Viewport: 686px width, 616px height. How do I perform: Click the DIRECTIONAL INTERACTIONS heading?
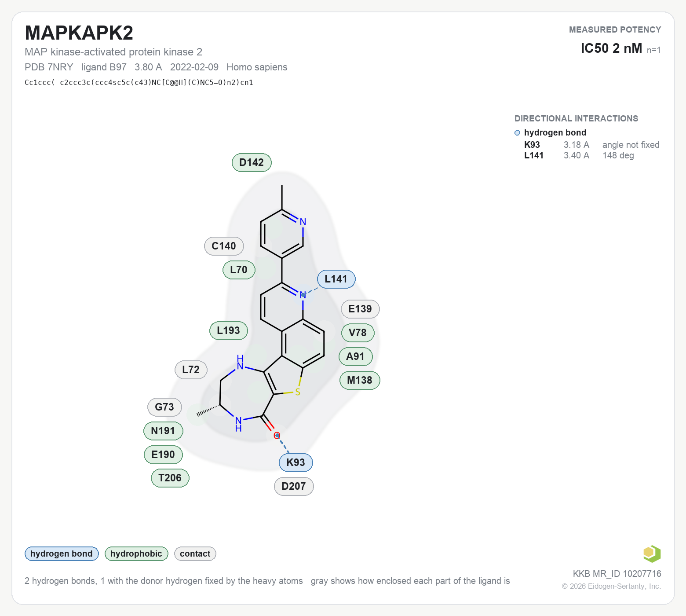[x=576, y=118]
